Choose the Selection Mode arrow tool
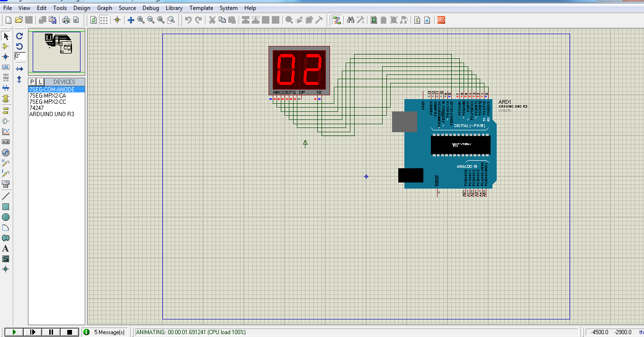Viewport: 644px width, 337px height. [6, 36]
